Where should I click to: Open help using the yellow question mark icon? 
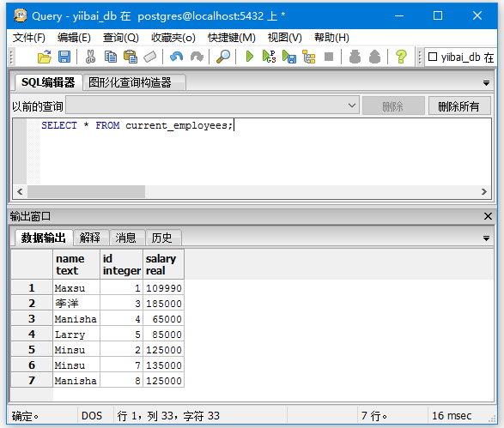point(401,57)
